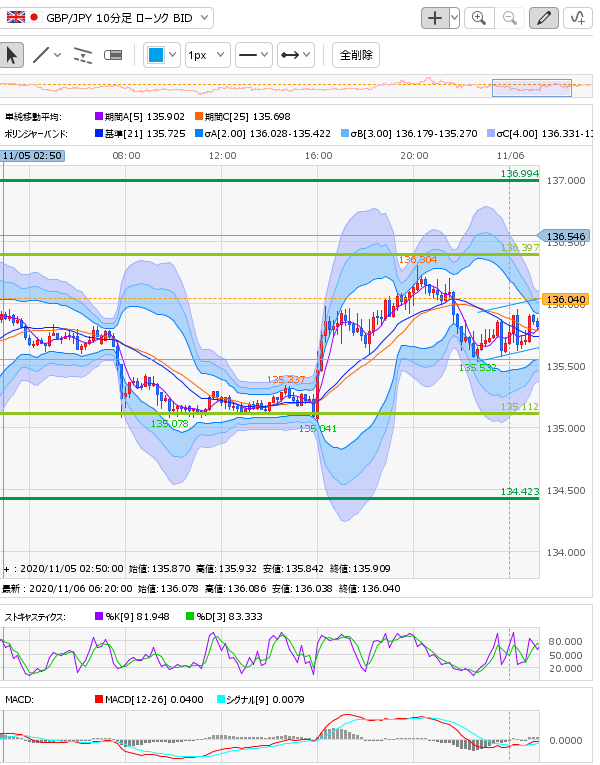
Task: Select the 135.112 horizontal line label
Action: 520,406
